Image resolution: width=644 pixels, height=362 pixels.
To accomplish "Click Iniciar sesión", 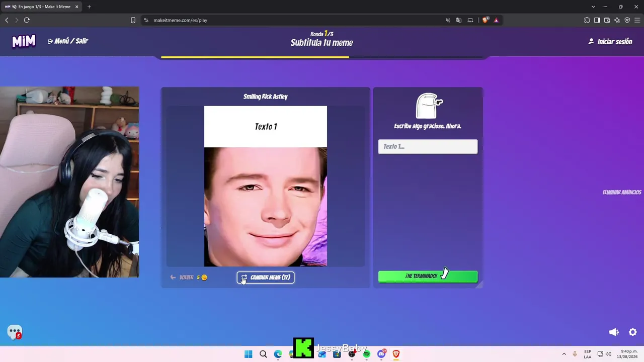I will (610, 42).
